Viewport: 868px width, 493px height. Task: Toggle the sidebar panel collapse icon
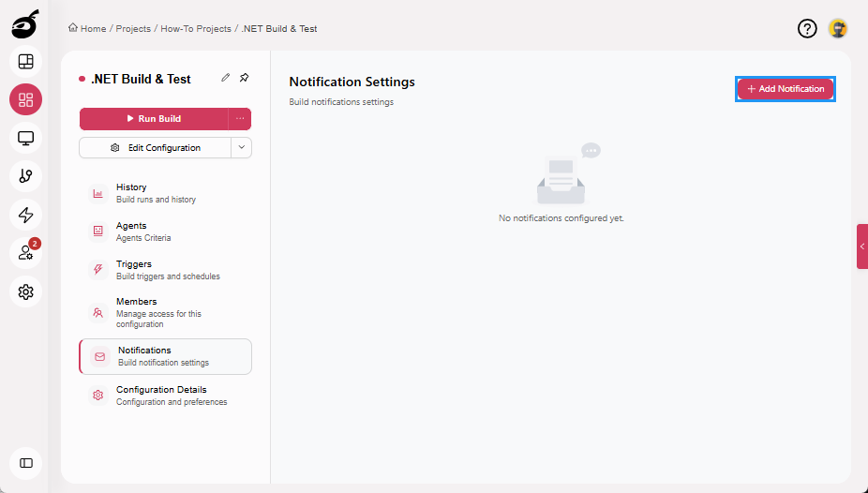[26, 463]
